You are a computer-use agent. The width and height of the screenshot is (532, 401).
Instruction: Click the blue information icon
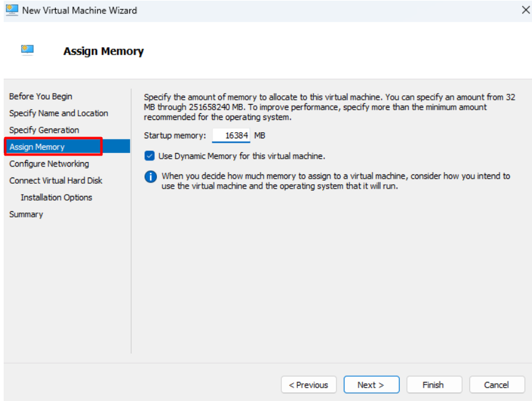[150, 176]
